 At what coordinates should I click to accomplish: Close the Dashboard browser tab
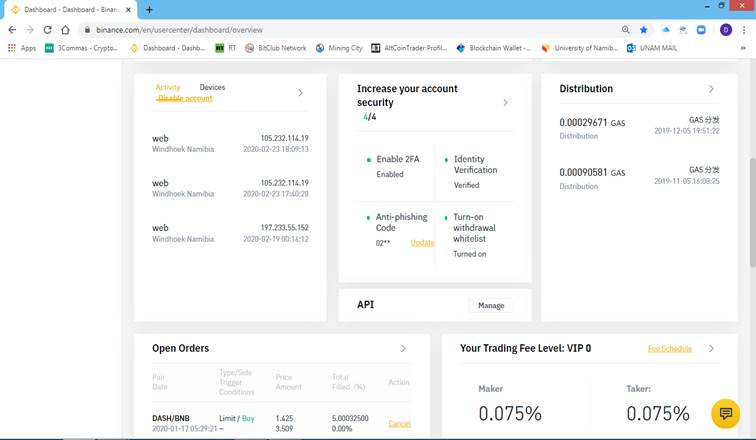pos(128,10)
